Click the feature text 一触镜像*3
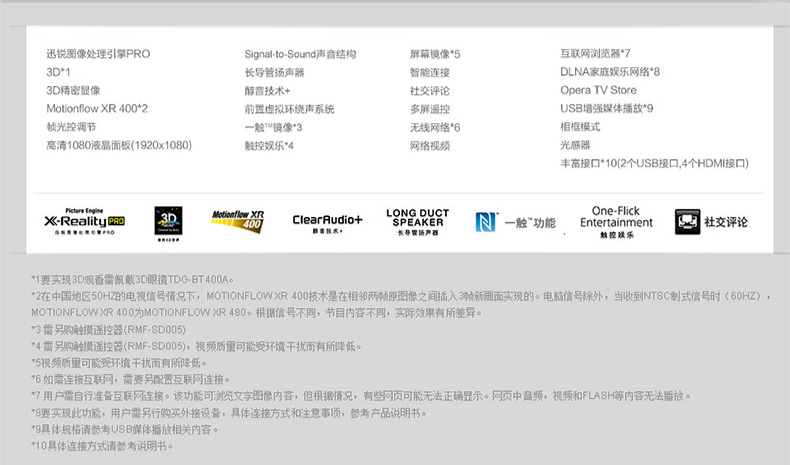Viewport: 790px width, 465px height. (274, 127)
